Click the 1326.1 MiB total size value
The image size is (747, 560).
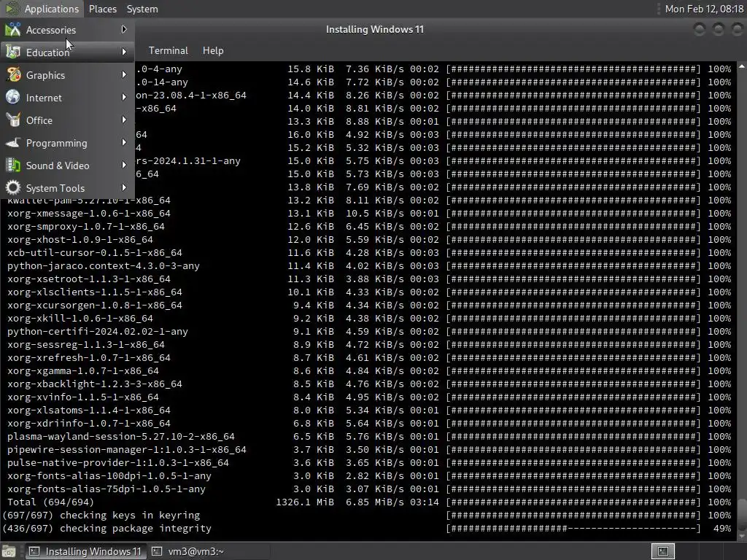click(x=305, y=502)
